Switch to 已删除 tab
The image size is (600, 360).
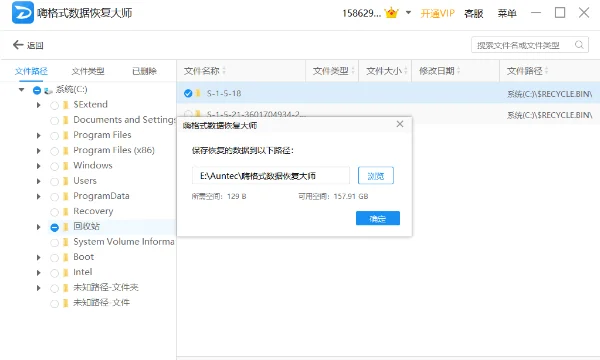click(144, 71)
